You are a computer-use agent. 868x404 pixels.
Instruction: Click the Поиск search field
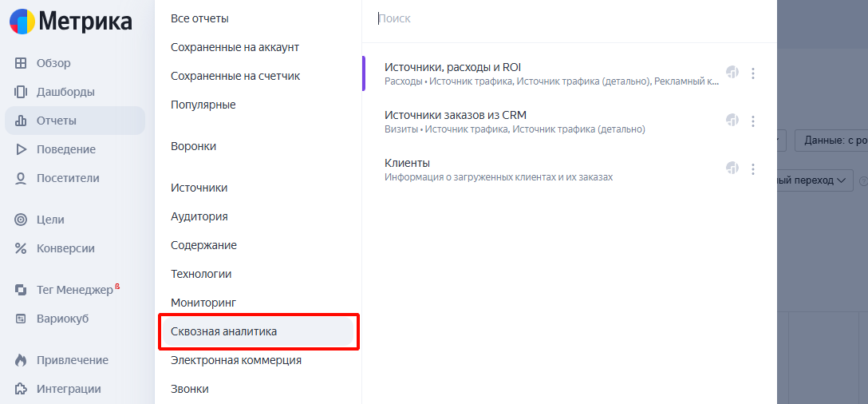(558, 18)
